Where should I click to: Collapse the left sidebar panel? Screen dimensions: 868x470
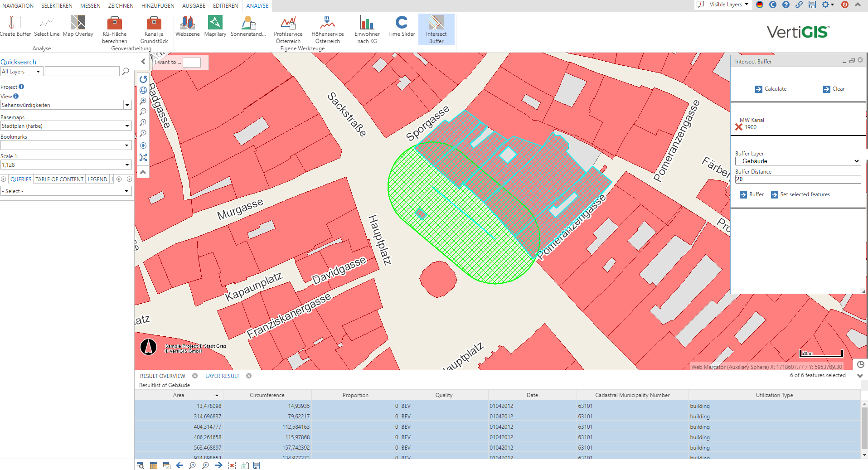(143, 62)
